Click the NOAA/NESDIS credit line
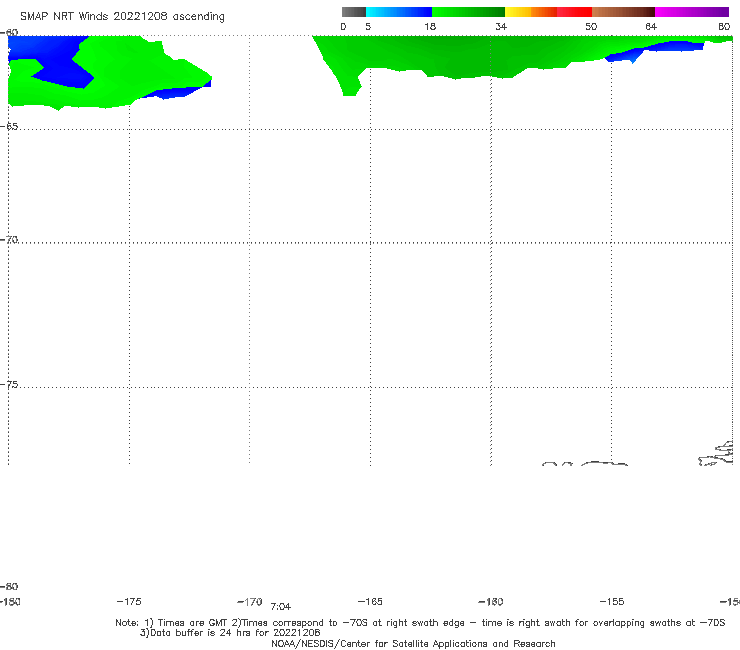 (413, 644)
